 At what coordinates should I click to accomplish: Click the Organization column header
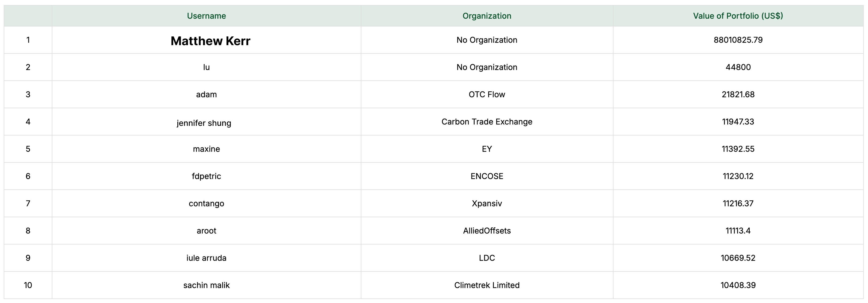pos(487,16)
